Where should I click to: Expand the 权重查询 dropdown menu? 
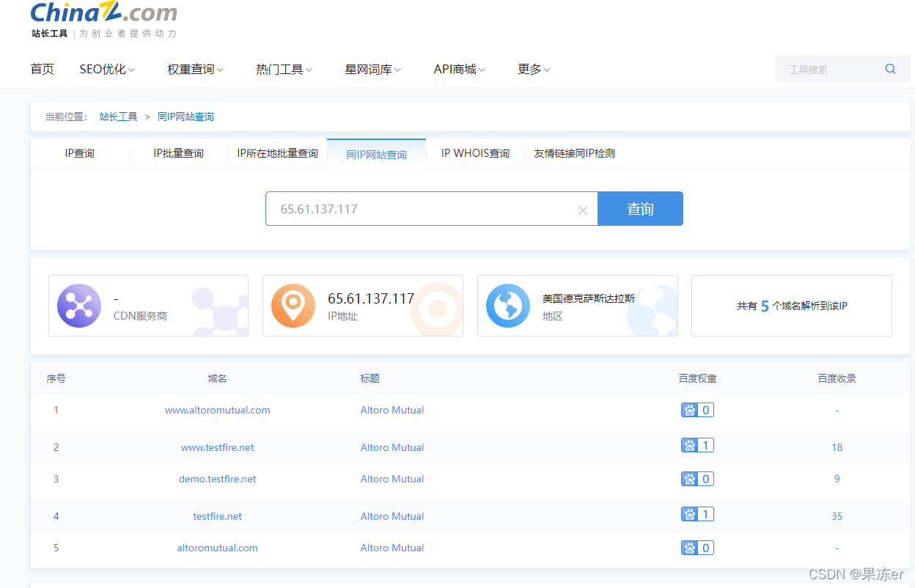click(195, 69)
